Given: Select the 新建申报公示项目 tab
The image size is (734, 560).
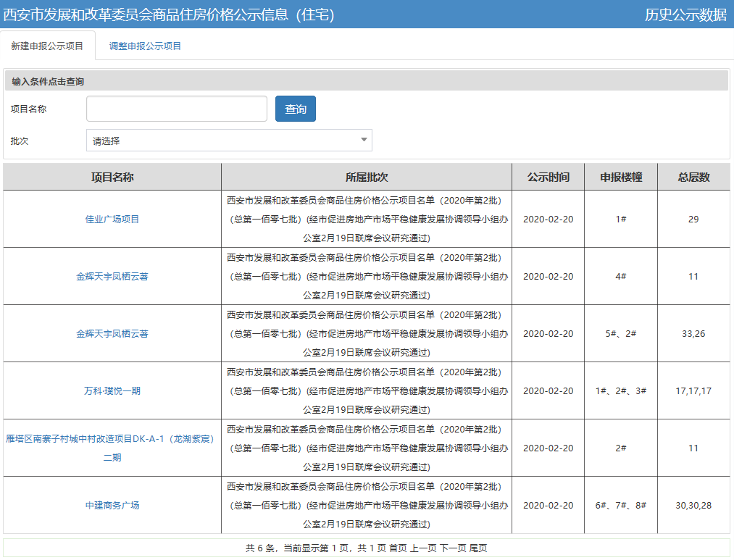Looking at the screenshot, I should click(x=47, y=46).
